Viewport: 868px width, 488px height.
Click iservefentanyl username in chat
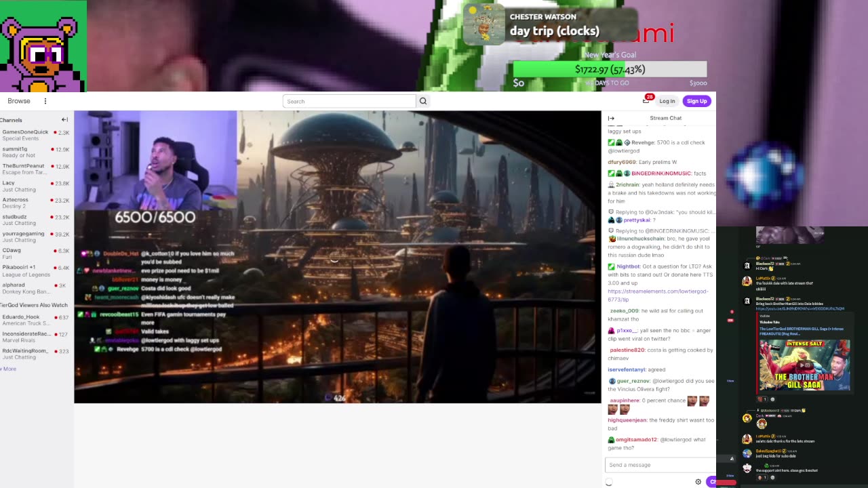click(627, 369)
